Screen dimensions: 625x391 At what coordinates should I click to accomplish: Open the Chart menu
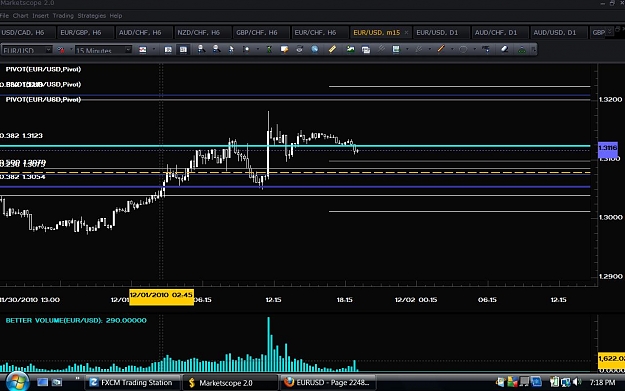click(20, 16)
